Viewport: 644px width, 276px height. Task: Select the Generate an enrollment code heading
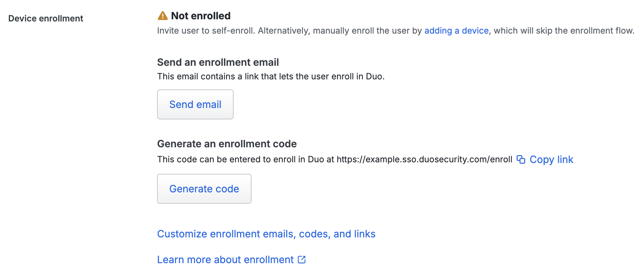(x=227, y=144)
